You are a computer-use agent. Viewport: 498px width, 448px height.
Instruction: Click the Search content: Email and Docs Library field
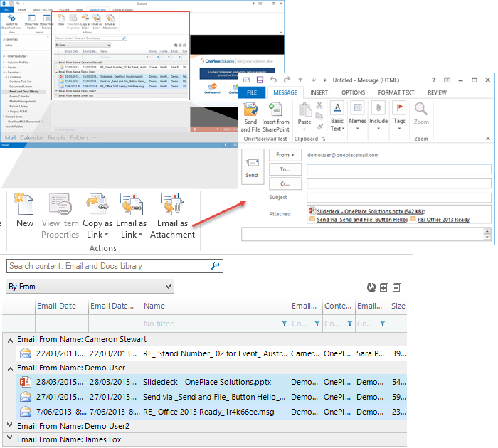pyautogui.click(x=107, y=266)
